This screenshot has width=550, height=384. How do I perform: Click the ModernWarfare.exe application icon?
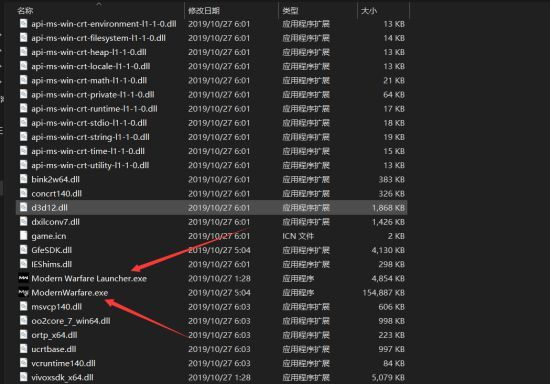pyautogui.click(x=24, y=292)
